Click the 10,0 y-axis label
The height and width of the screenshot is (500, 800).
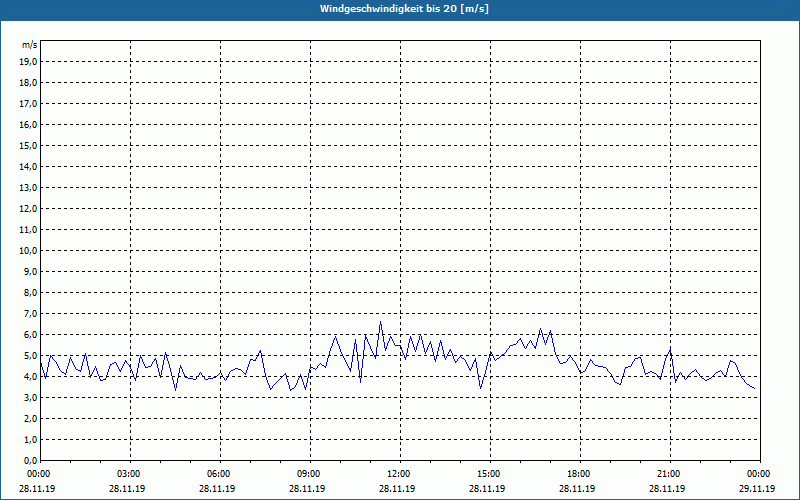pos(30,251)
